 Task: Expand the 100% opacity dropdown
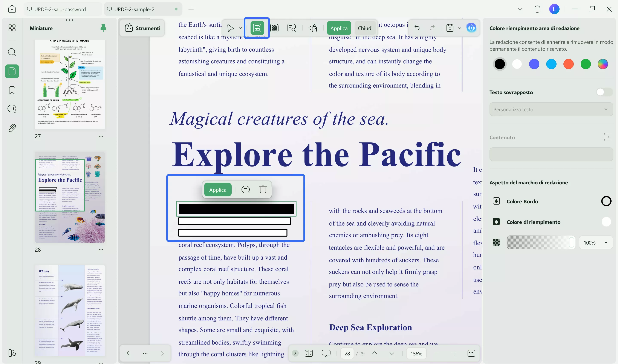pyautogui.click(x=595, y=243)
